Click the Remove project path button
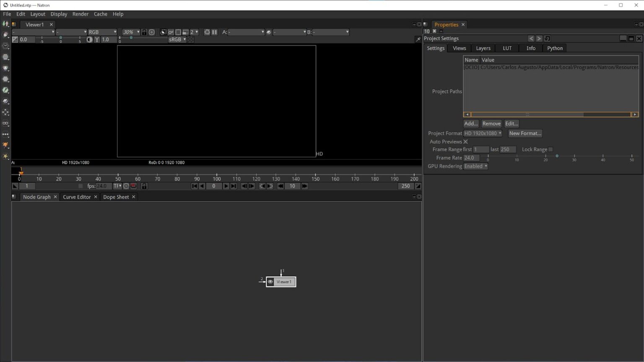This screenshot has height=362, width=644. tap(491, 124)
